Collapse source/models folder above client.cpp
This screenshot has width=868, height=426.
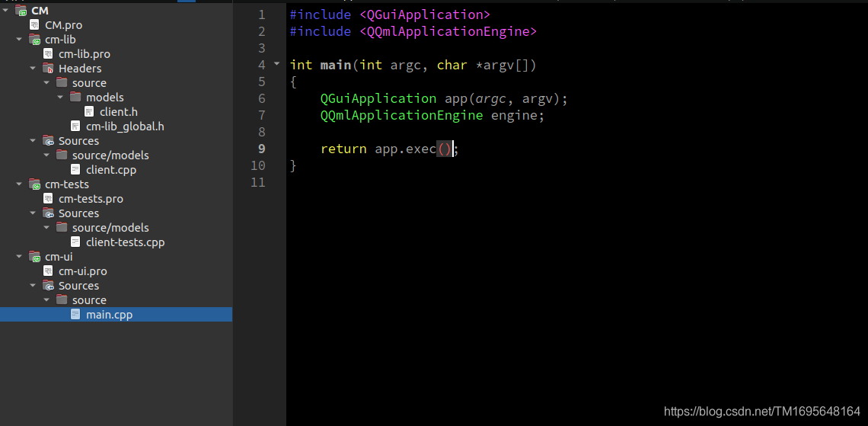pyautogui.click(x=47, y=155)
